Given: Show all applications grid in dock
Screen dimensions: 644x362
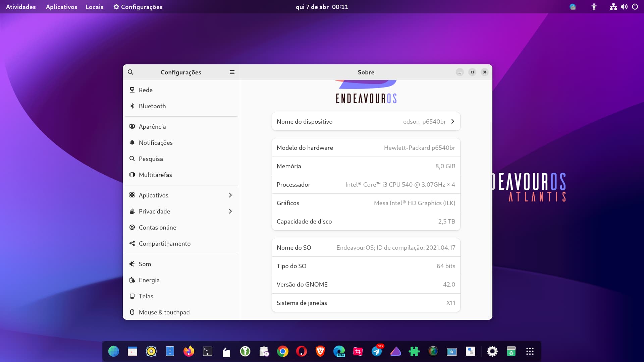Looking at the screenshot, I should coord(530,351).
